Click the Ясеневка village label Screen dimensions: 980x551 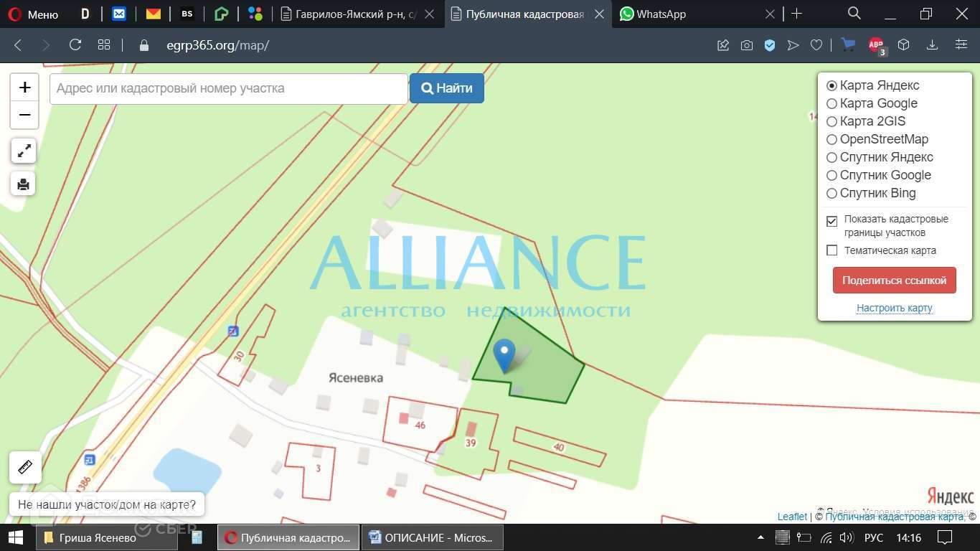[x=356, y=377]
